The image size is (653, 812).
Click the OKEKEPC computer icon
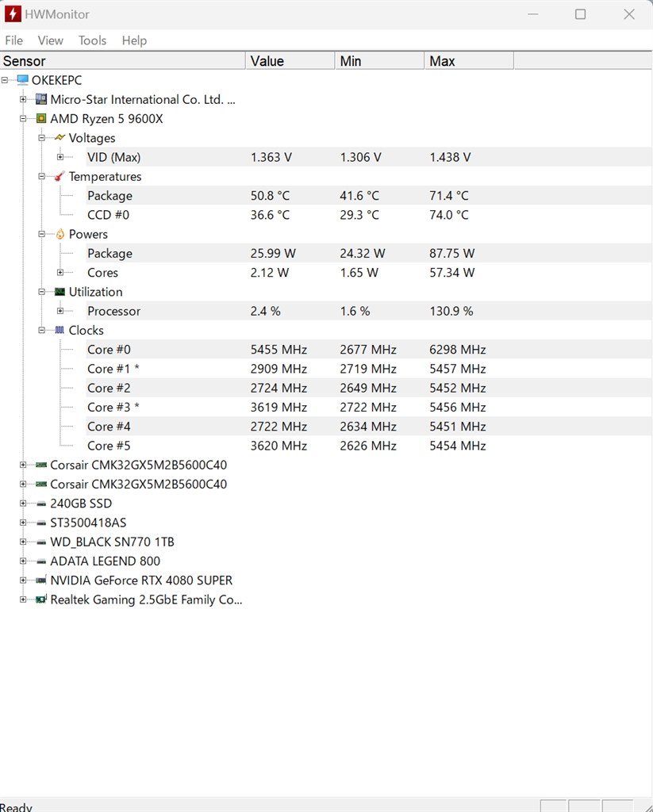coord(21,80)
